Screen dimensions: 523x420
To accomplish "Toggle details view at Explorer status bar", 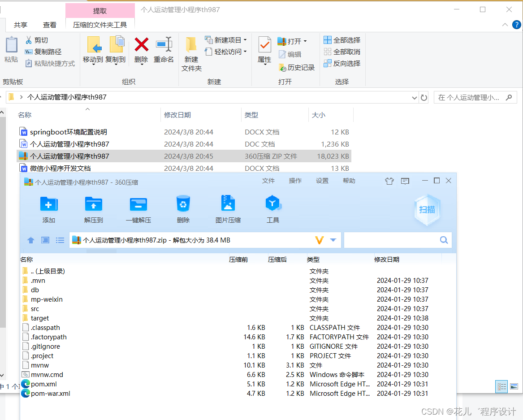I will pyautogui.click(x=501, y=386).
